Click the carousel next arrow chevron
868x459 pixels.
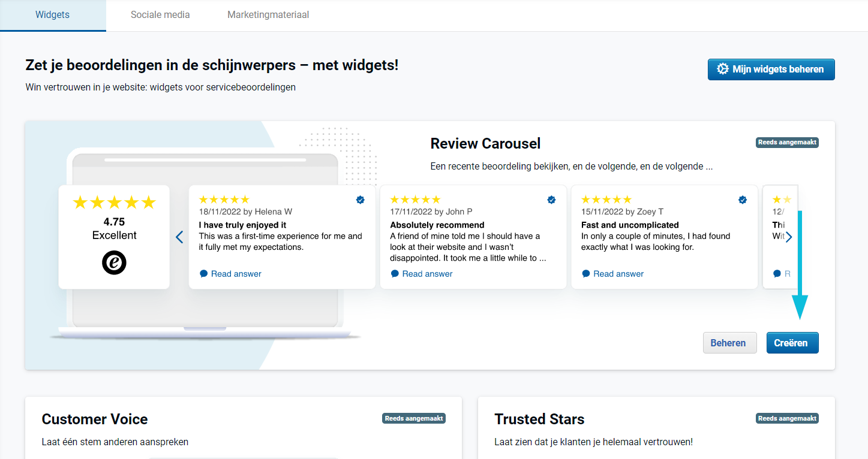point(789,237)
